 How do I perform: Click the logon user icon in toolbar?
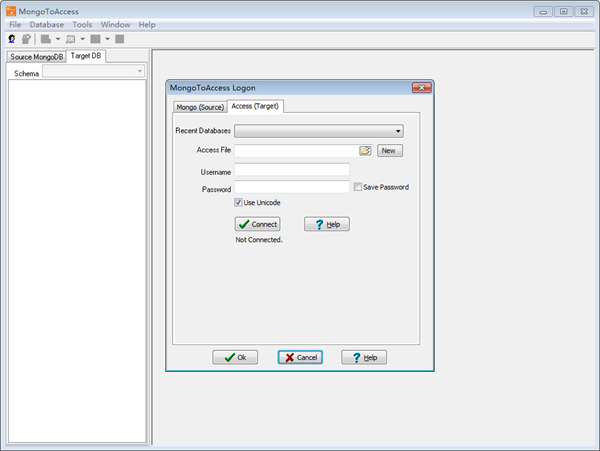[12, 39]
